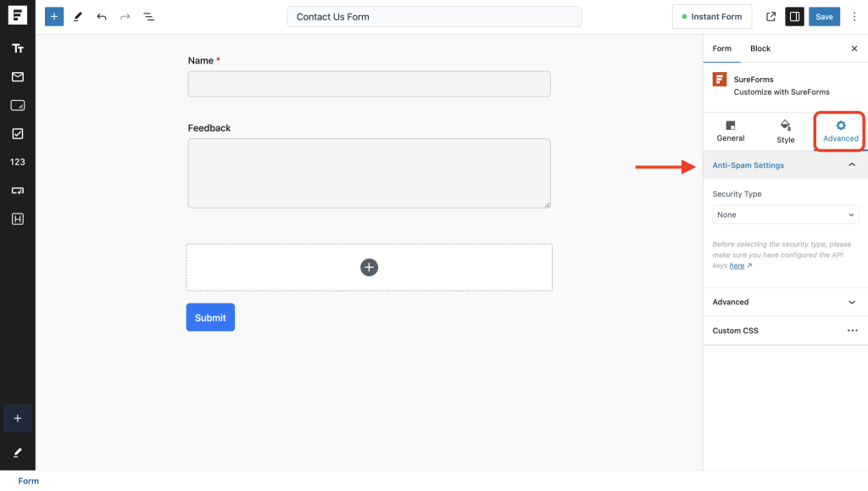The width and height of the screenshot is (868, 491).
Task: Open the block inserter plus button
Action: 54,17
